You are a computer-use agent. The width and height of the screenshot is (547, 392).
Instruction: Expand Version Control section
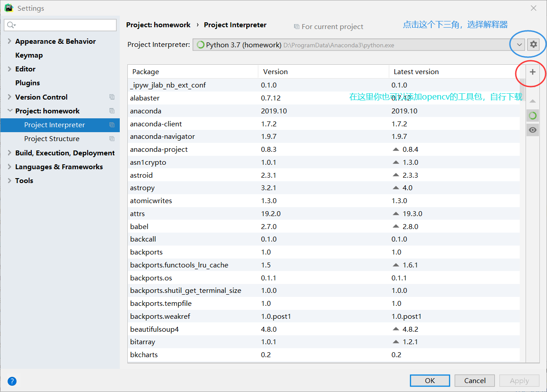pyautogui.click(x=10, y=97)
